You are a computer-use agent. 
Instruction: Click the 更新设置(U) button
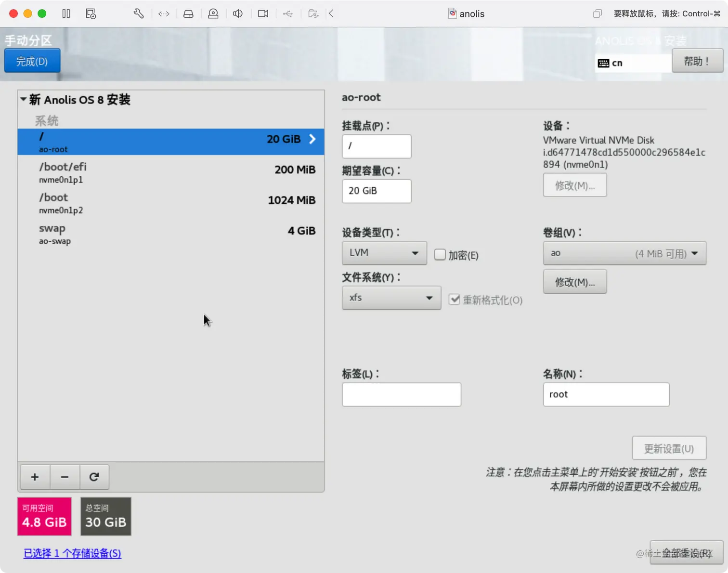click(669, 448)
